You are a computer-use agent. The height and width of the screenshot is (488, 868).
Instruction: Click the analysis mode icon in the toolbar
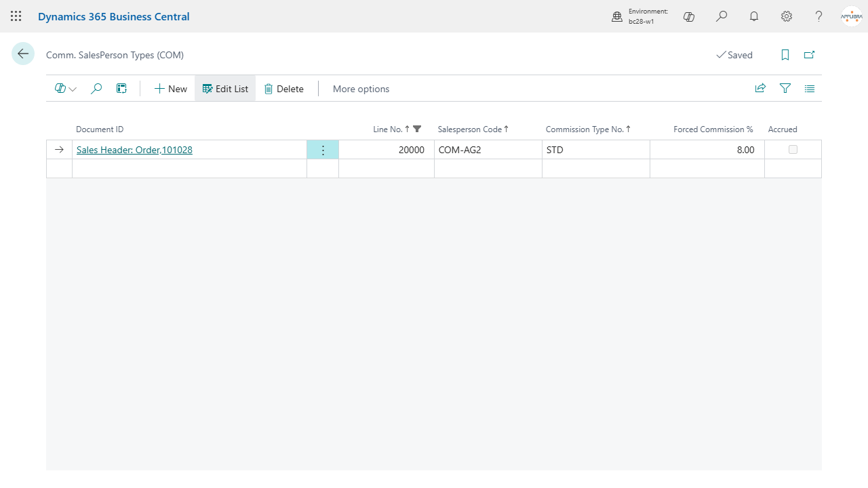tap(121, 88)
